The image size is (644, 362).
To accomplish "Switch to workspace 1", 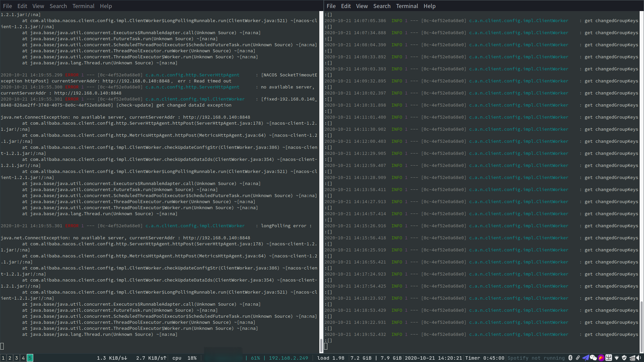I will coord(3,358).
